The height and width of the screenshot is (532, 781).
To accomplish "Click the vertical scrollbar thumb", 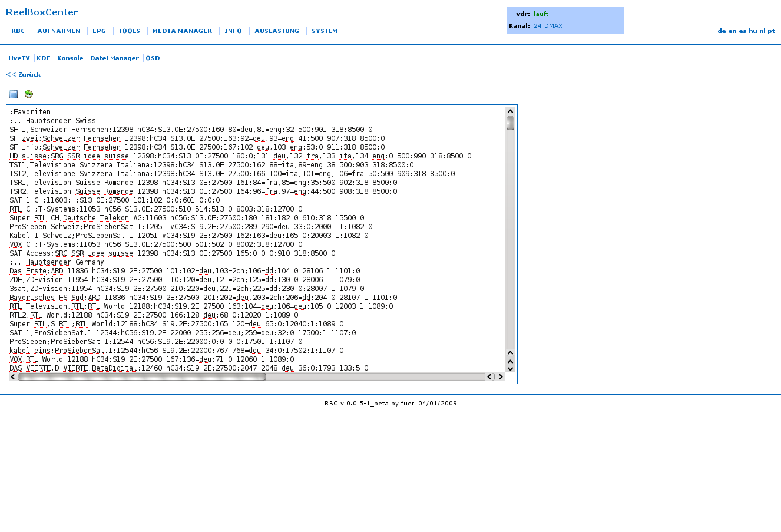I will click(510, 123).
